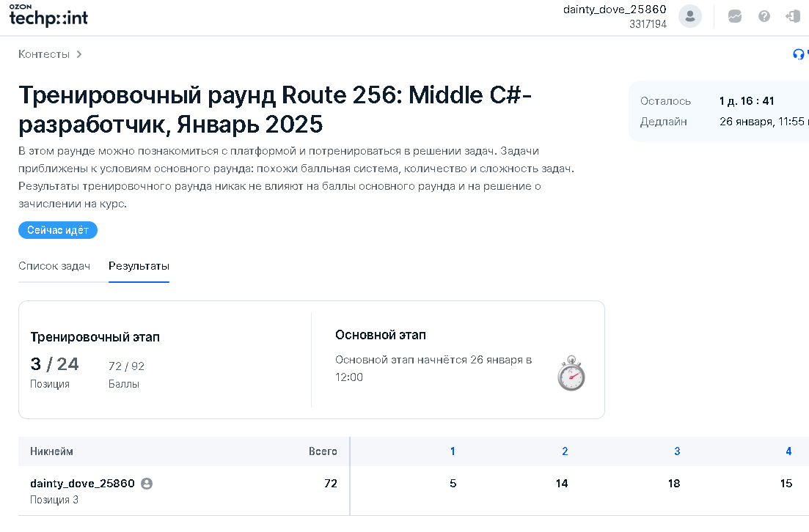Image resolution: width=809 pixels, height=532 pixels.
Task: Click dainty_dove_25860 nickname in results table
Action: click(82, 484)
